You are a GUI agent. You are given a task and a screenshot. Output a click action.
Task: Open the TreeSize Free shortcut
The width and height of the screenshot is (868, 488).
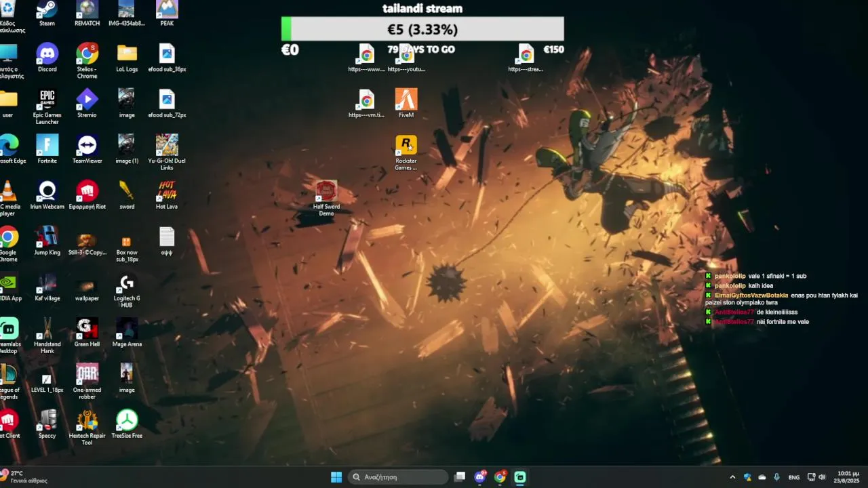[x=127, y=424]
